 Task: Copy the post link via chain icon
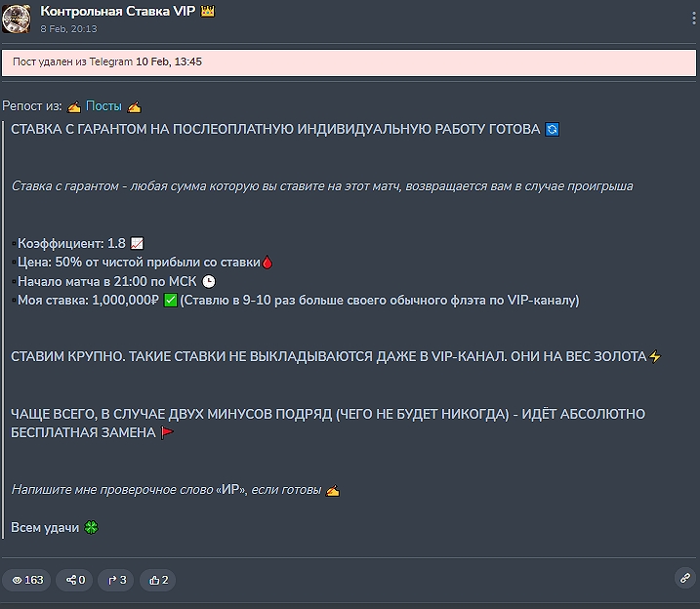[x=685, y=579]
